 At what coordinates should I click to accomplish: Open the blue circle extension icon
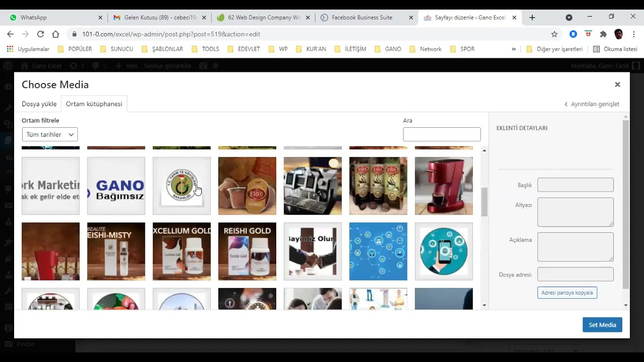[573, 34]
